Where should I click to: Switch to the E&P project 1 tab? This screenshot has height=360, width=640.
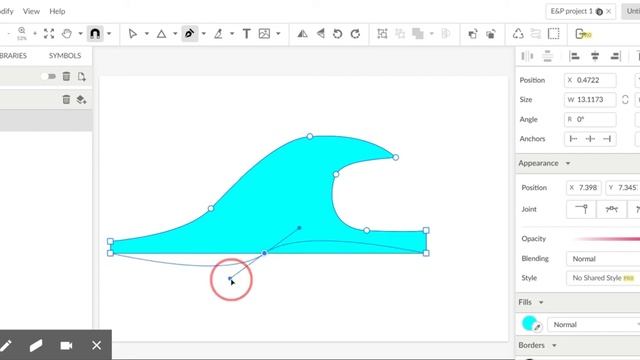click(x=571, y=11)
